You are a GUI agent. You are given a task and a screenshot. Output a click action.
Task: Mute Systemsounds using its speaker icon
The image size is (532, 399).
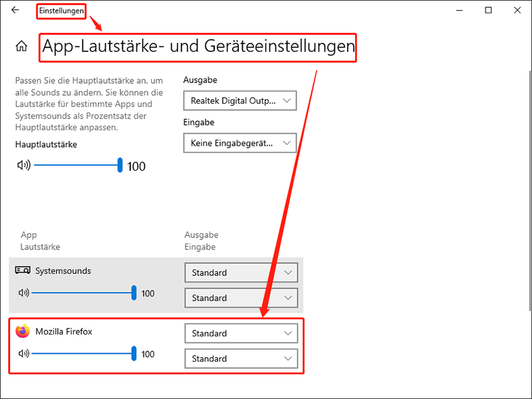tap(23, 293)
